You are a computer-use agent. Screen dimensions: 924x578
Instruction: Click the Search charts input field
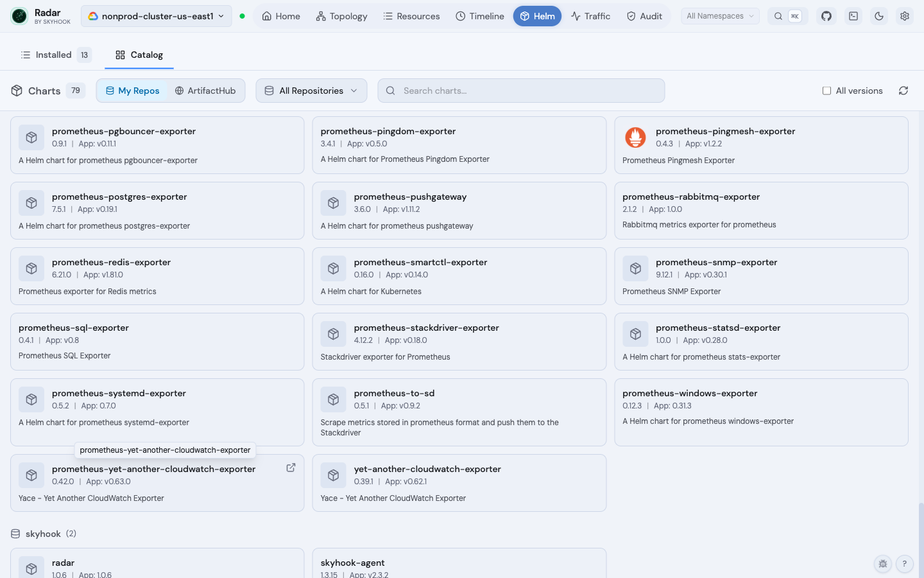point(521,91)
